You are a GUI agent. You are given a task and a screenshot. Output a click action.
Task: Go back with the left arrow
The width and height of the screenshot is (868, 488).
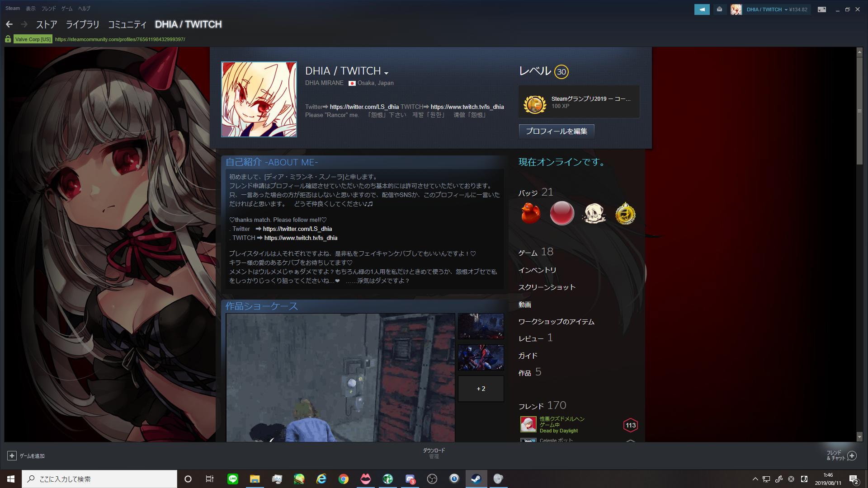pyautogui.click(x=9, y=24)
